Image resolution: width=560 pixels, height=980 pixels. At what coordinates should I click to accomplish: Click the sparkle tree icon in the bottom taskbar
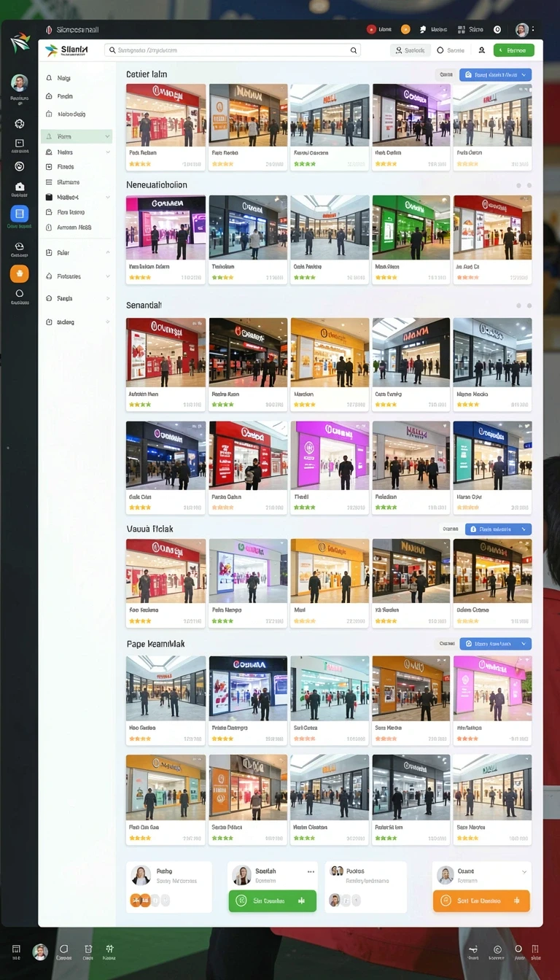pos(110,949)
